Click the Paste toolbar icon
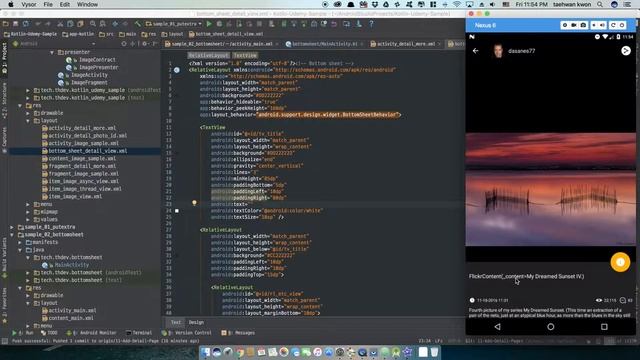 click(80, 24)
